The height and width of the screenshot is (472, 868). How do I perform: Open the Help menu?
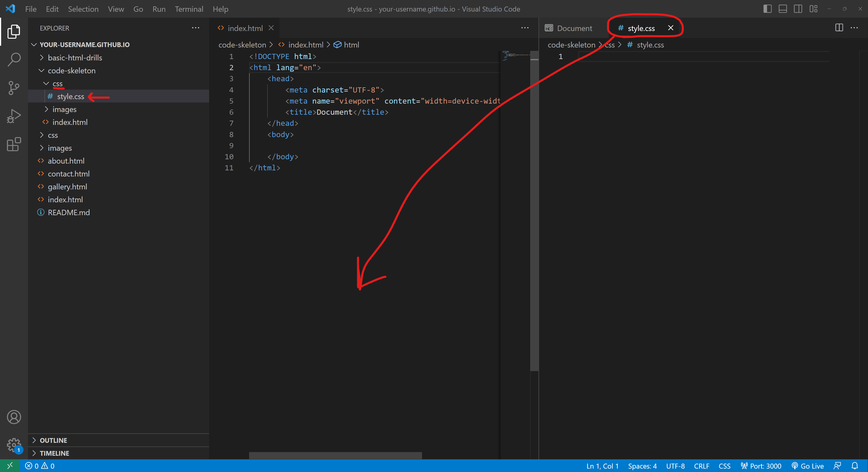[x=220, y=9]
